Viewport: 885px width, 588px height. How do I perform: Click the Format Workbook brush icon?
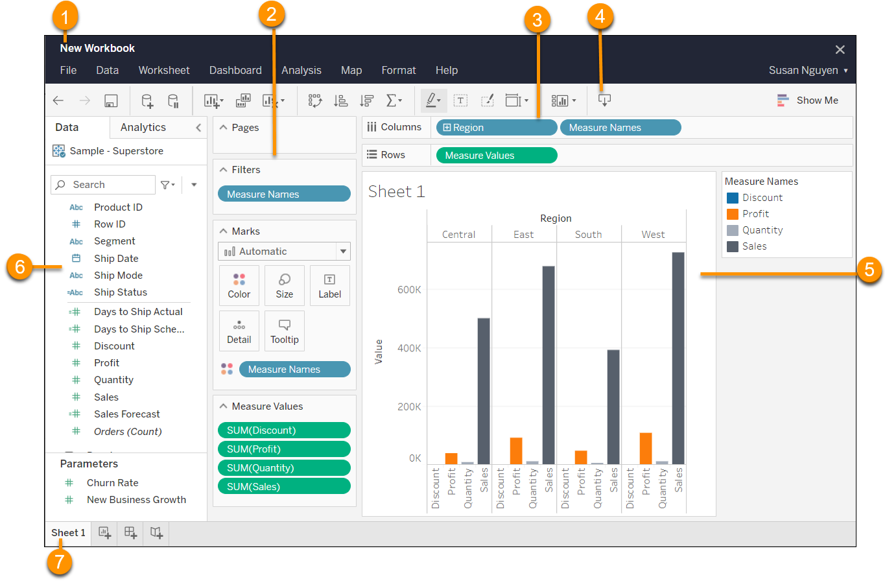point(488,100)
